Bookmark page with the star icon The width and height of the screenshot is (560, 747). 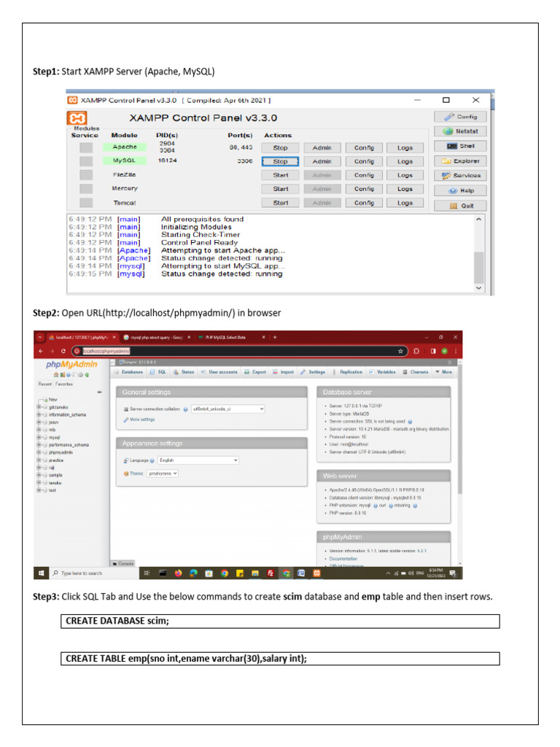click(400, 351)
